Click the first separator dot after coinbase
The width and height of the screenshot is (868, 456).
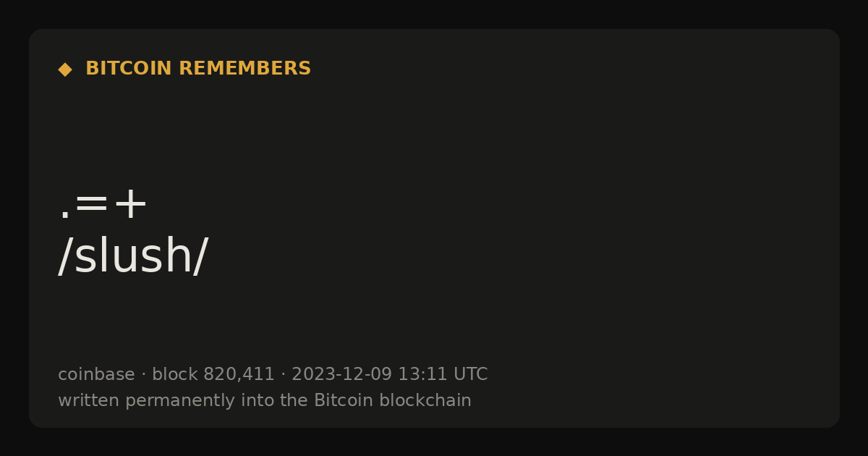point(143,375)
